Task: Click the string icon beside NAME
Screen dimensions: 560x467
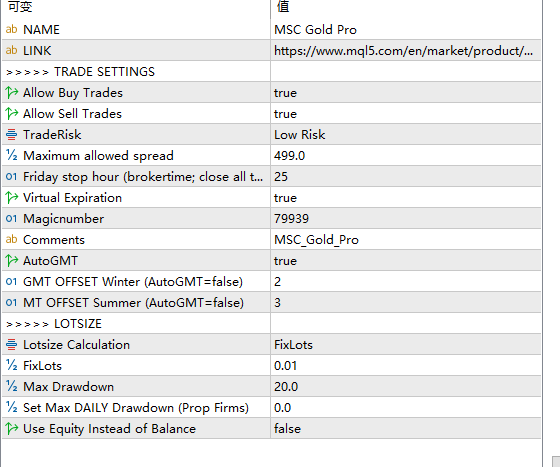Action: click(11, 29)
